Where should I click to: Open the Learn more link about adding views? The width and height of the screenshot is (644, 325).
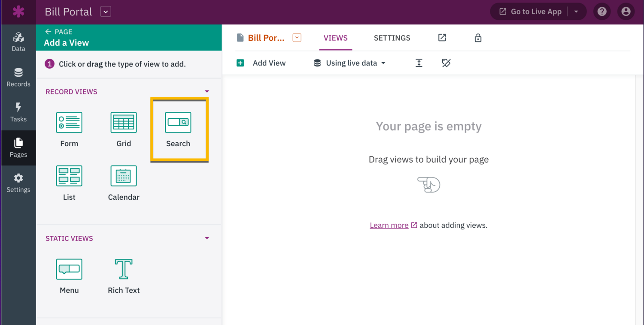[x=389, y=225]
